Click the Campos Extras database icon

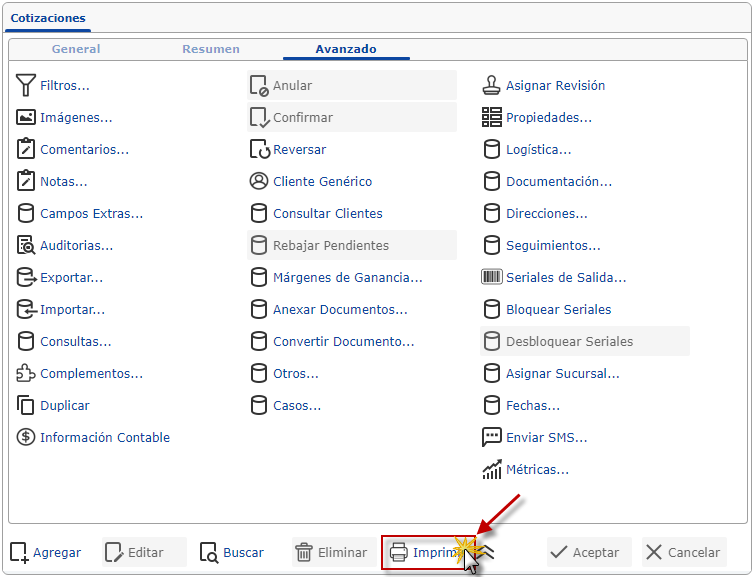(x=26, y=213)
